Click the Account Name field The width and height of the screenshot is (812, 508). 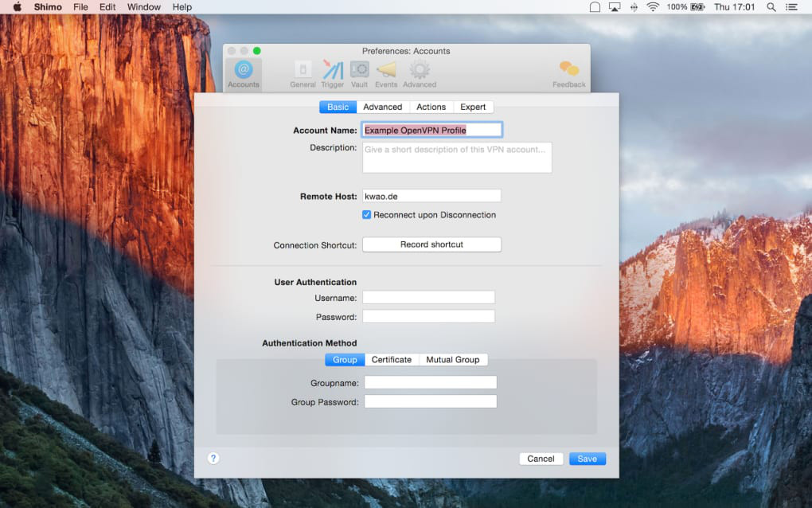[x=432, y=130]
